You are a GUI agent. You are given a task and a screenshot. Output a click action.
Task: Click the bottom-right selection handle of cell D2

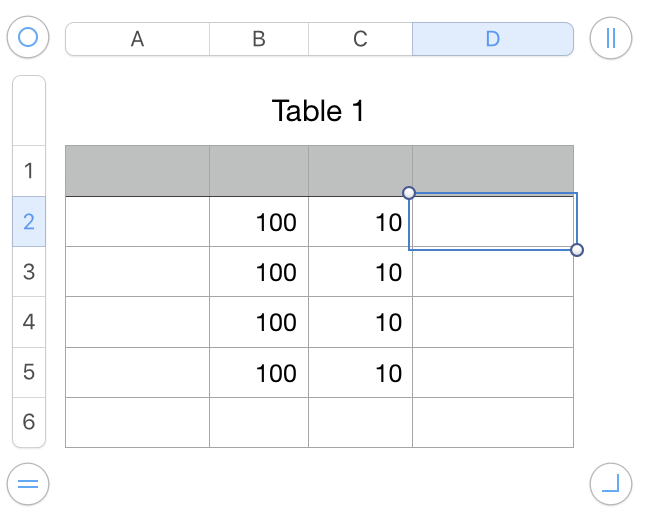click(577, 249)
